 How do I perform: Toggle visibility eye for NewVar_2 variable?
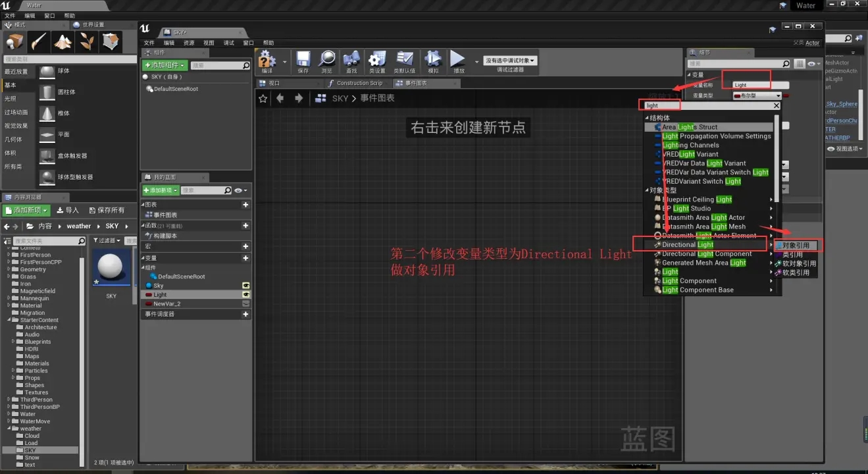point(245,304)
